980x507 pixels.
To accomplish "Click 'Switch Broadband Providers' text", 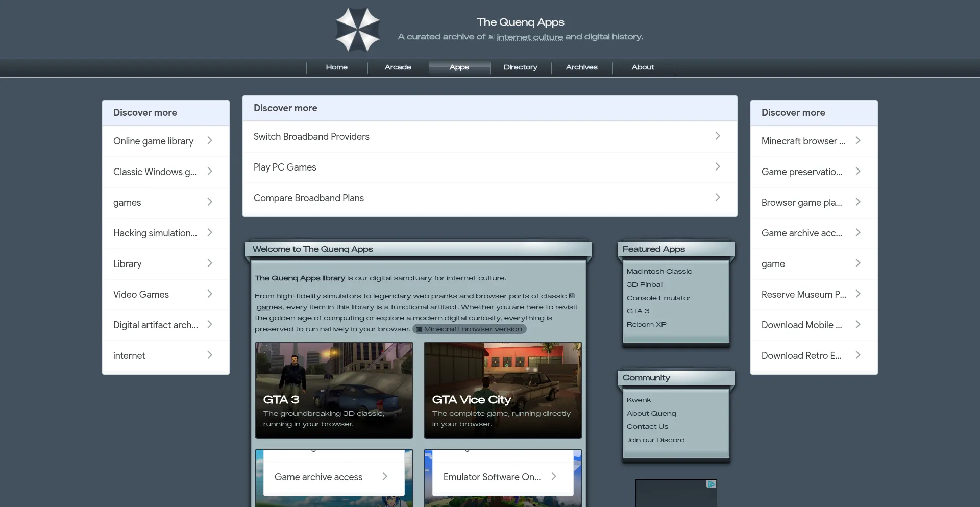I will click(311, 136).
